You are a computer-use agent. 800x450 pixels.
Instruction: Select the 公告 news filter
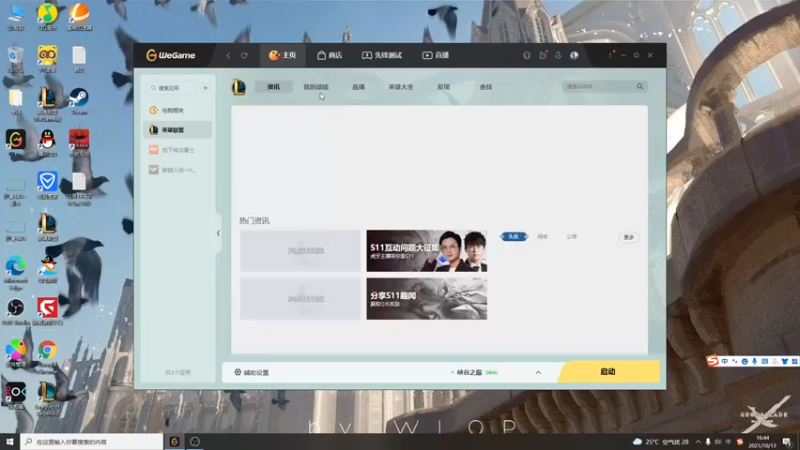[x=571, y=237]
